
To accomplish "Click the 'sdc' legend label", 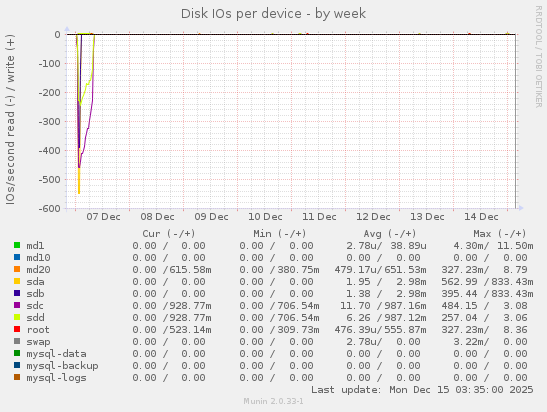I will (35, 306).
